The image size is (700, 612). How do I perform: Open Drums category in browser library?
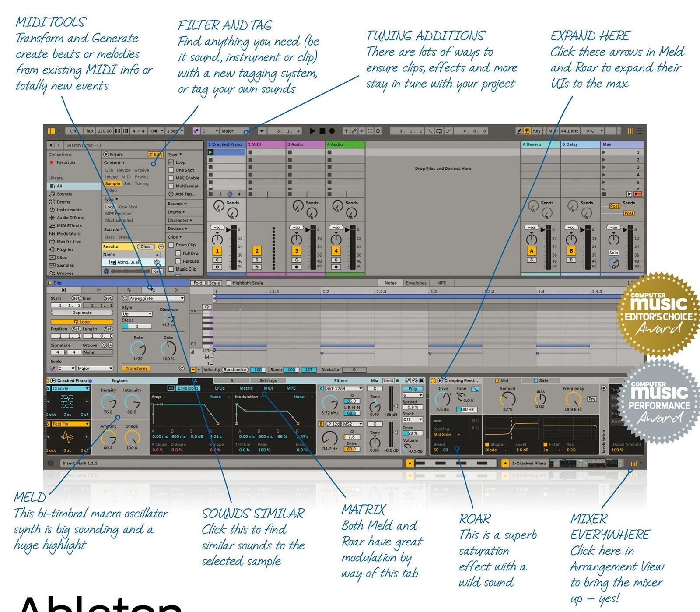click(63, 202)
